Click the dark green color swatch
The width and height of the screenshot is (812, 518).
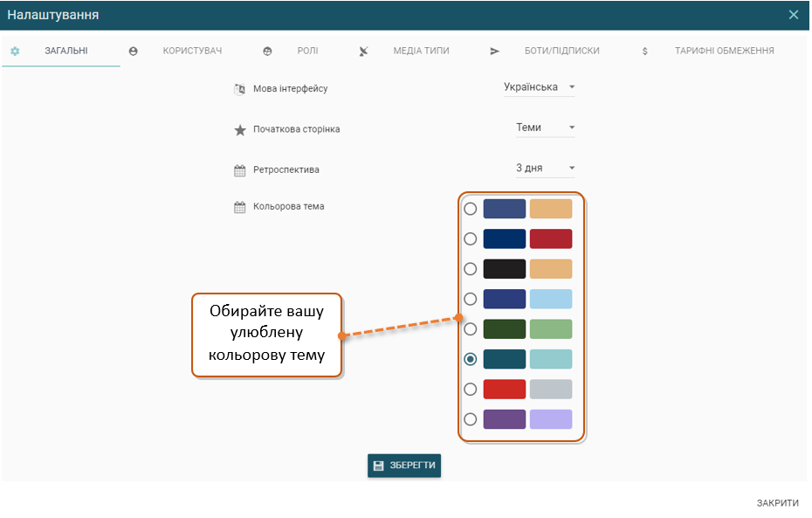[x=505, y=329]
